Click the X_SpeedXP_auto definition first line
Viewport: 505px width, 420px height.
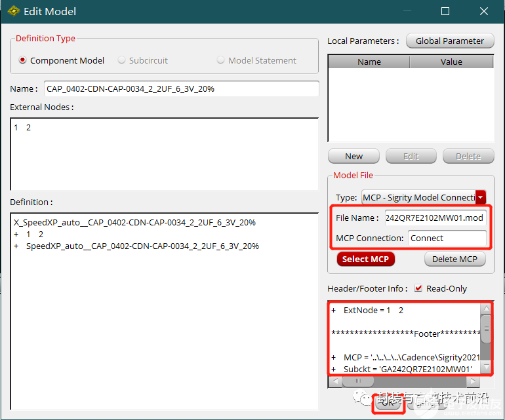(134, 222)
